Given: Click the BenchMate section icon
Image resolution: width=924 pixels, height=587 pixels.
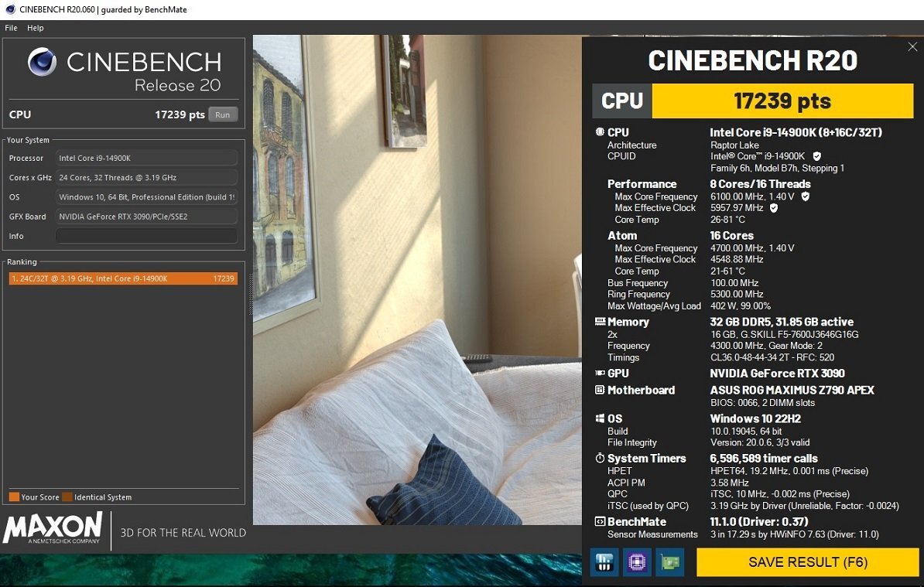Looking at the screenshot, I should pos(600,521).
